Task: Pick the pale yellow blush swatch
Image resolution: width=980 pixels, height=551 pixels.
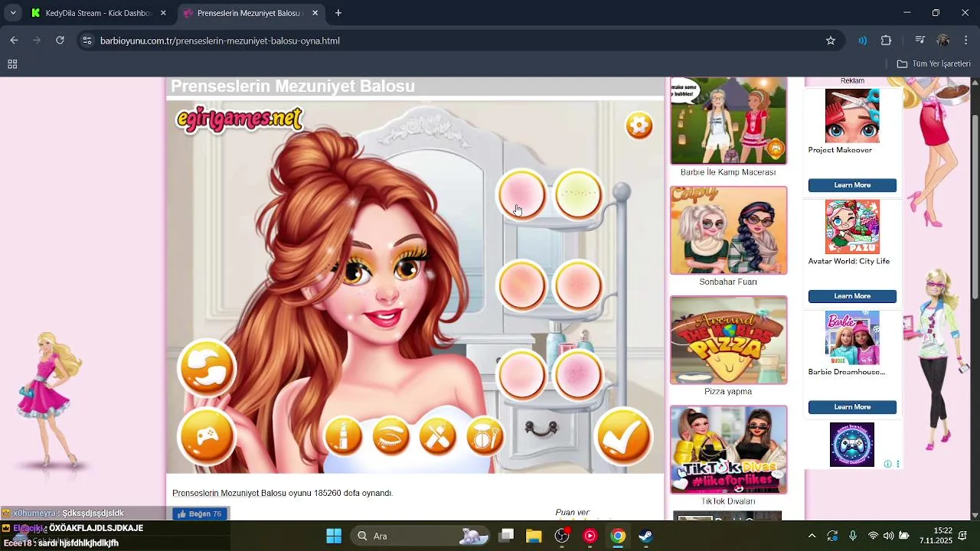Action: (x=578, y=195)
